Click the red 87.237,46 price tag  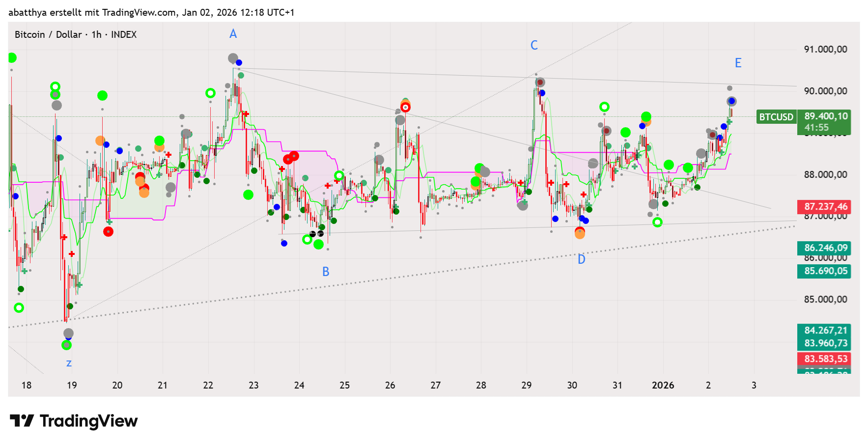pyautogui.click(x=826, y=207)
